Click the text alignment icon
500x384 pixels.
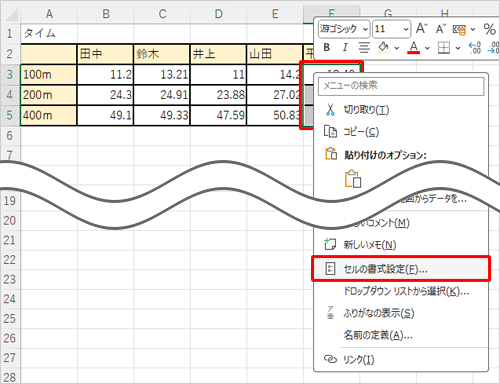pyautogui.click(x=364, y=48)
